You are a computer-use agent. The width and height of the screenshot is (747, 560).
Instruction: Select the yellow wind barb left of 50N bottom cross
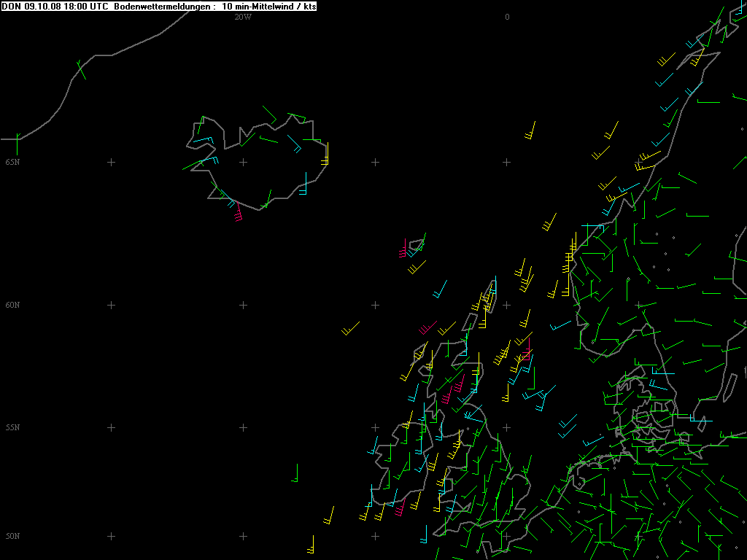(311, 545)
